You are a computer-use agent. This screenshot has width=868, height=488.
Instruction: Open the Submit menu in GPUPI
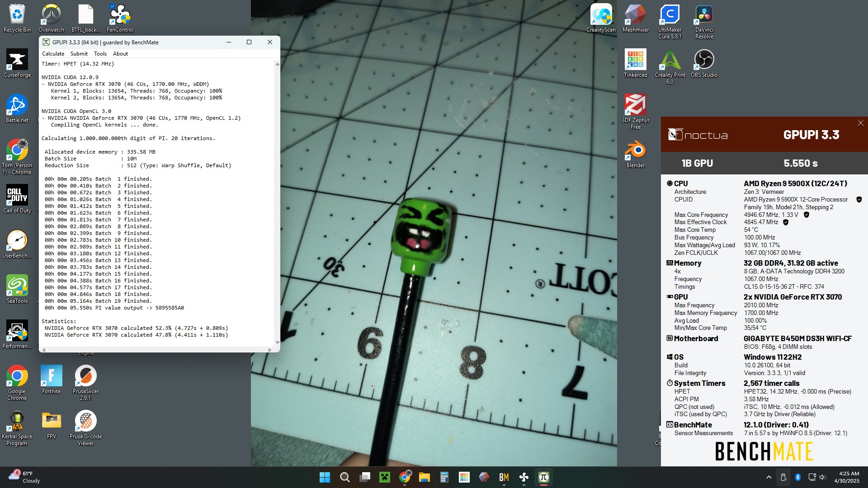pyautogui.click(x=79, y=53)
